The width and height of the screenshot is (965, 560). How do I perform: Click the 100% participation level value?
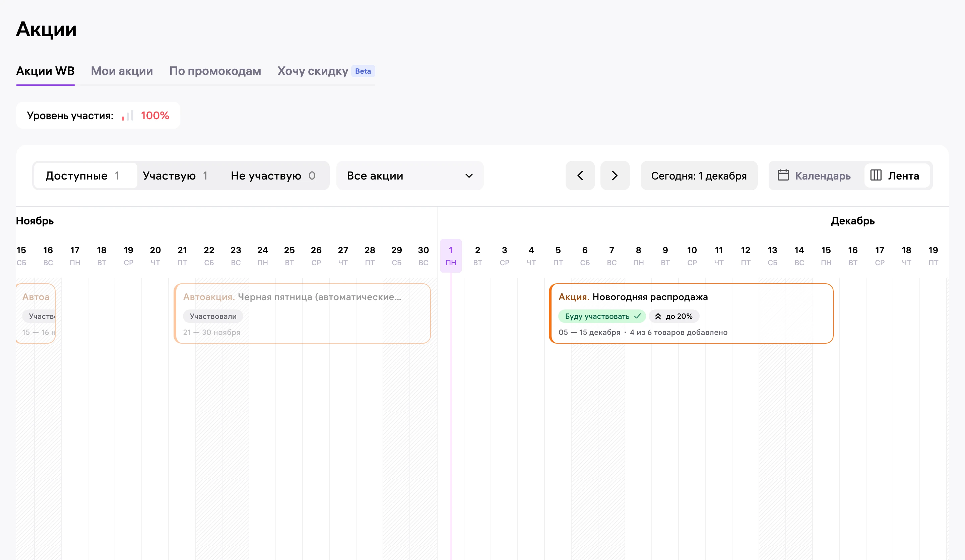coord(155,116)
